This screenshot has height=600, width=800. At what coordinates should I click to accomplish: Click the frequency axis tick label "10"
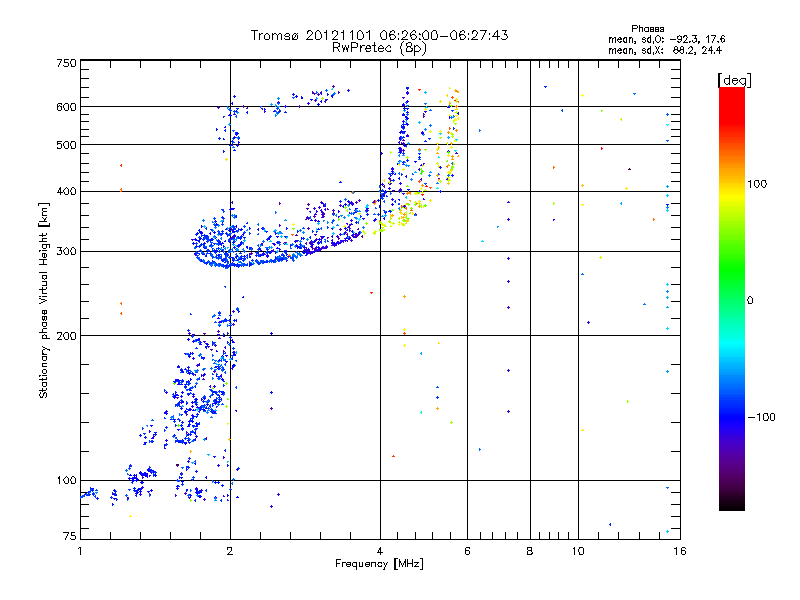(578, 551)
